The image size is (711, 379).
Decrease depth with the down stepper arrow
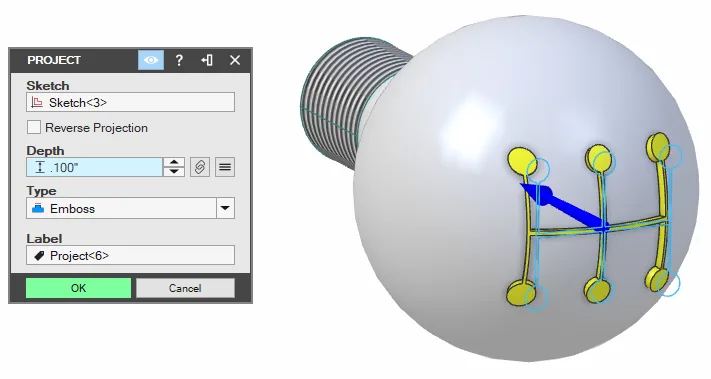click(x=174, y=172)
